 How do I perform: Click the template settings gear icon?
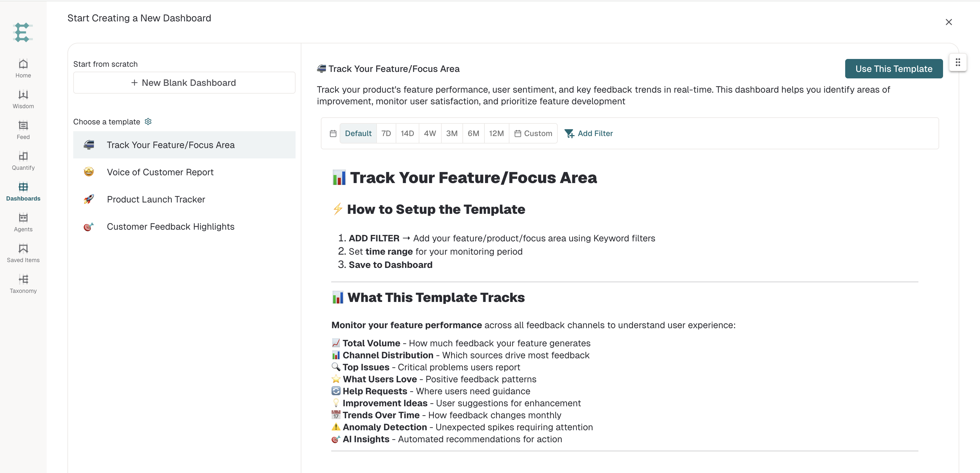[148, 122]
